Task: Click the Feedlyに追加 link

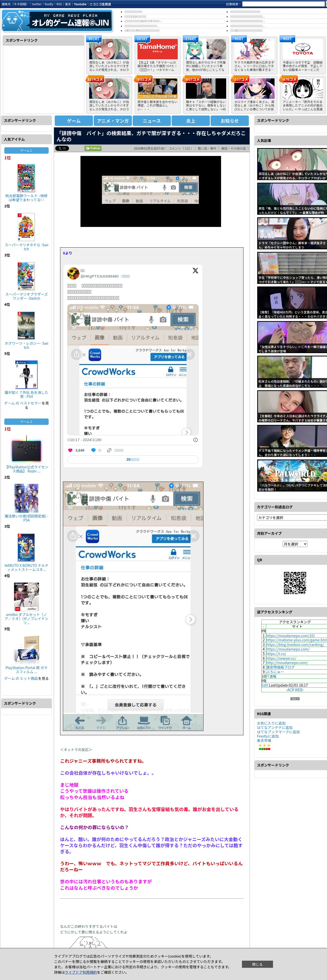Action: click(x=268, y=737)
